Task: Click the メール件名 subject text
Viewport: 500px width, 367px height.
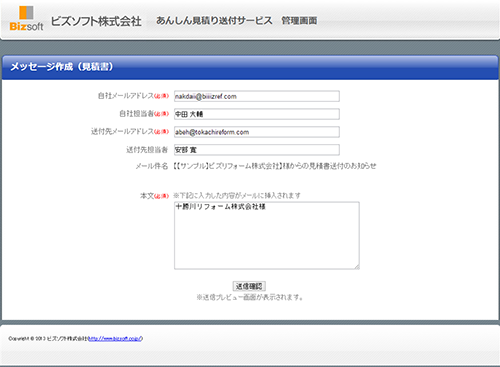Action: (x=275, y=166)
